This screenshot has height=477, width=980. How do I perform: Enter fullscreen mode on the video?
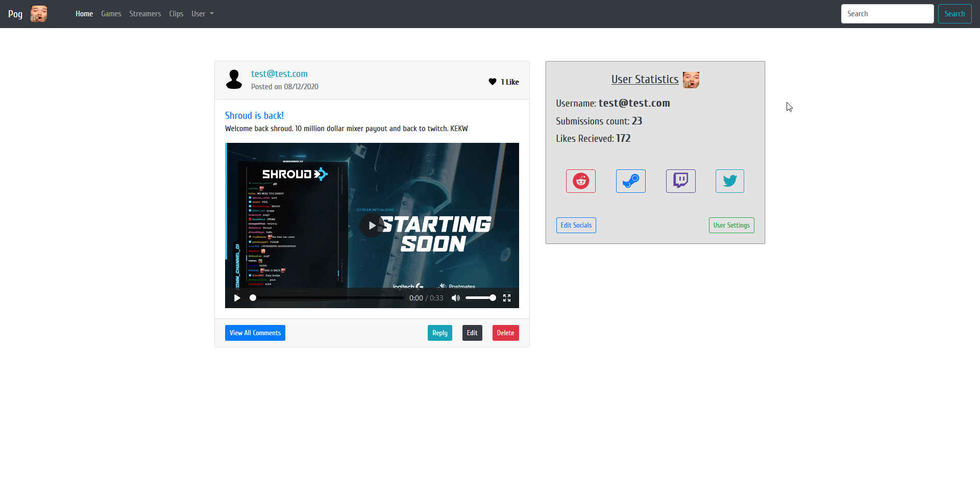(x=507, y=298)
